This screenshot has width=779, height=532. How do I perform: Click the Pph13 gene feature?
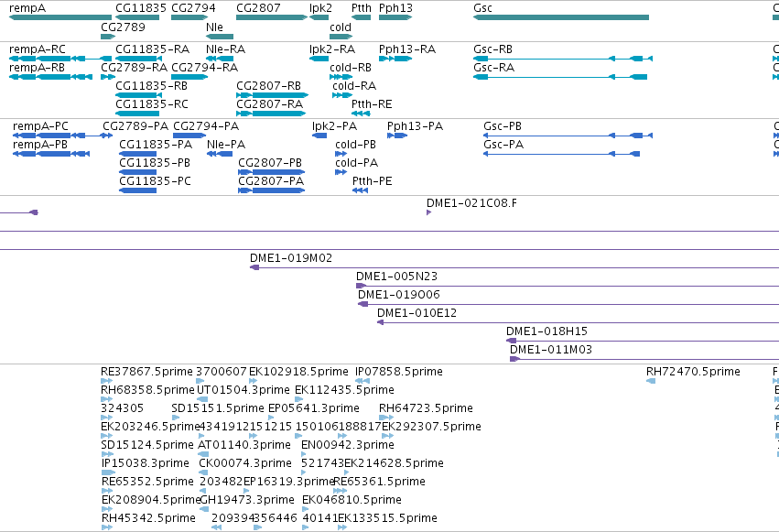pyautogui.click(x=395, y=17)
